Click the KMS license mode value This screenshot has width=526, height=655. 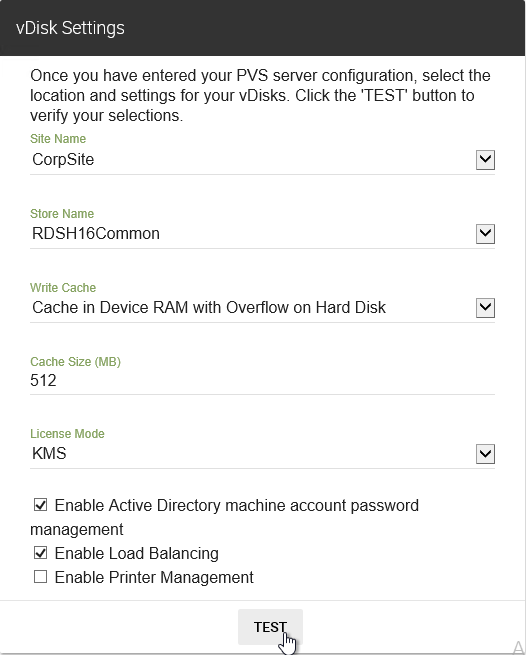click(x=49, y=454)
